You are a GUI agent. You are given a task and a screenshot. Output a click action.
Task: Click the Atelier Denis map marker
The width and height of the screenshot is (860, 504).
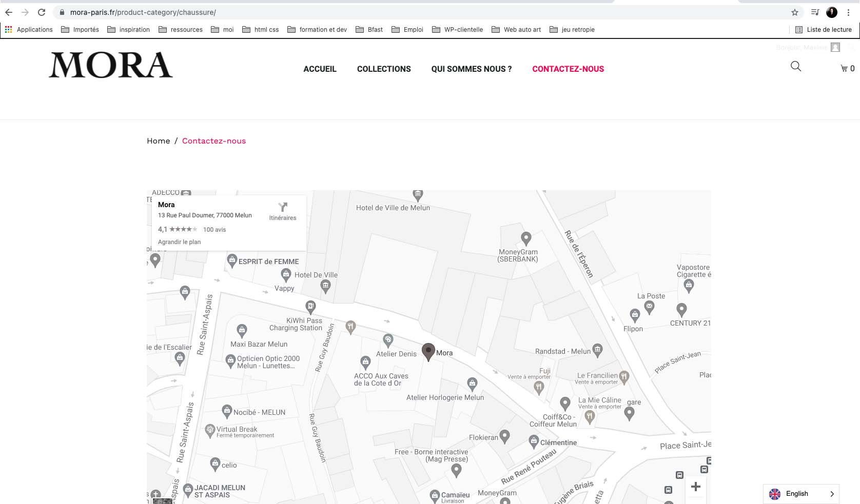388,340
